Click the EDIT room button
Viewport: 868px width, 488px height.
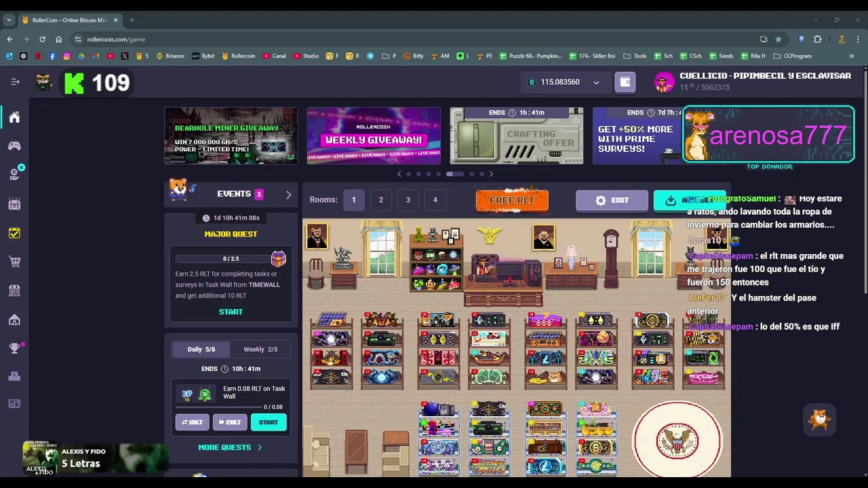612,201
